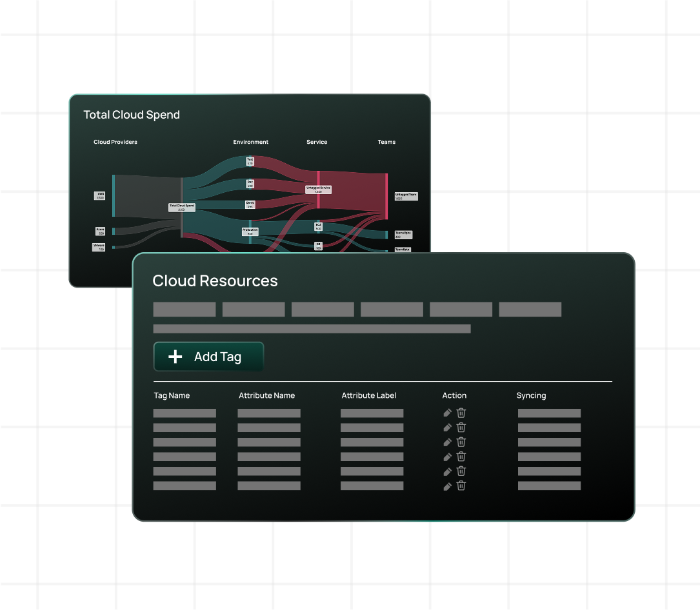Select the Untagged Service node
This screenshot has width=700, height=610.
pyautogui.click(x=318, y=190)
